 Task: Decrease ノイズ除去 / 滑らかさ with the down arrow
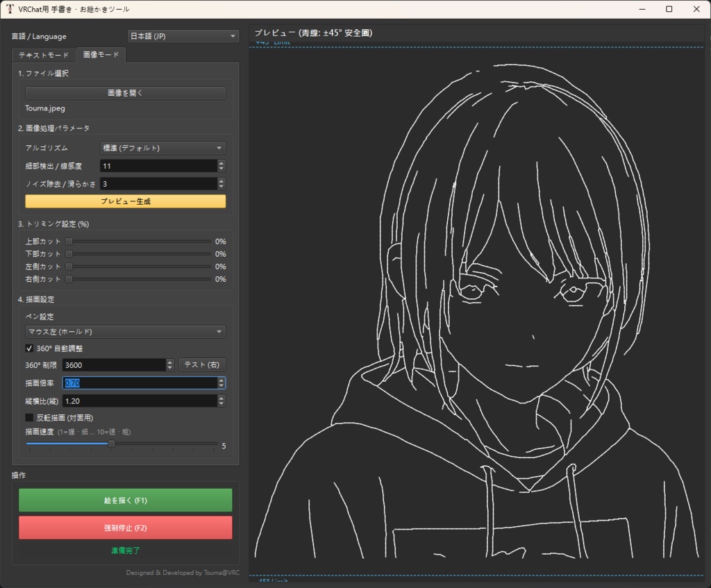(221, 187)
